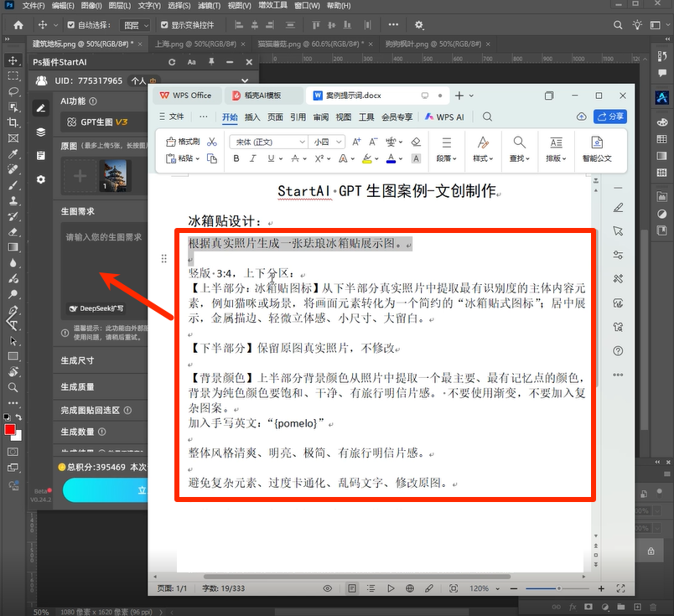Screen dimensions: 674x616
Task: Click the DeepSeek扩写 button
Action: 96,308
